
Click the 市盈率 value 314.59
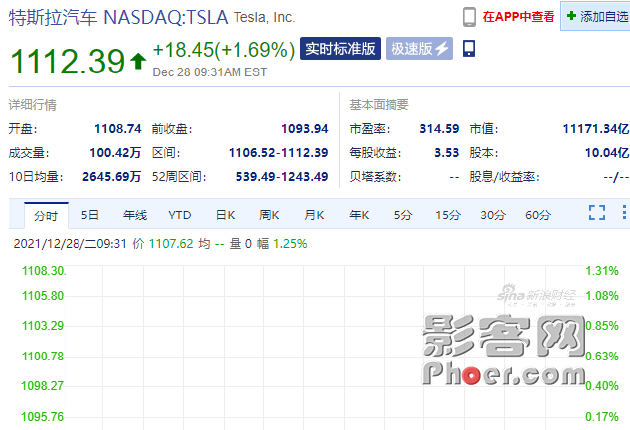[439, 129]
